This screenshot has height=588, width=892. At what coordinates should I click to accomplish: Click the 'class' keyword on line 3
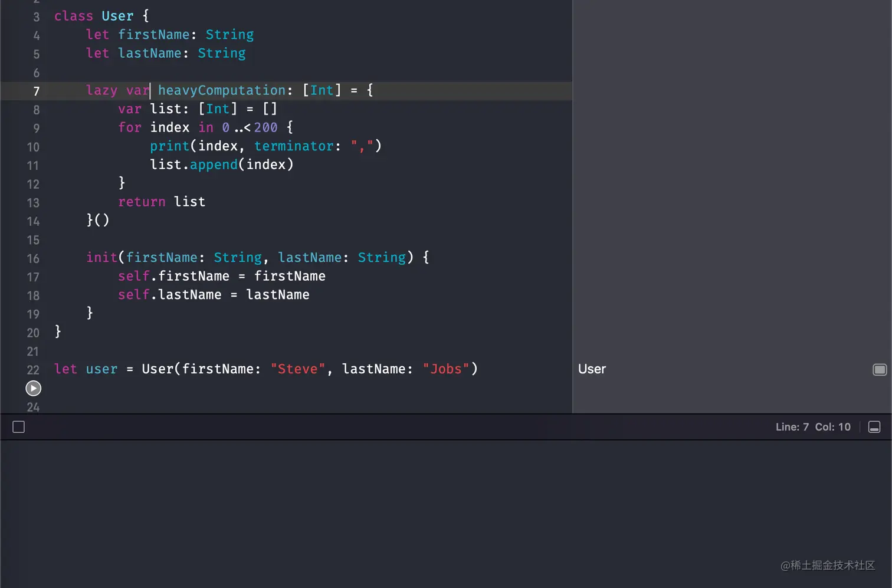click(74, 16)
